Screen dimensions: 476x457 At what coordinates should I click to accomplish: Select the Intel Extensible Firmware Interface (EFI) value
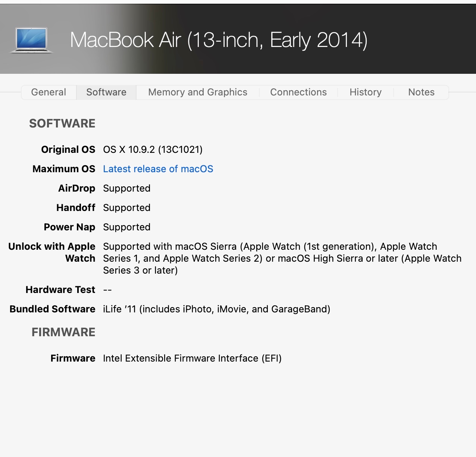click(x=192, y=358)
